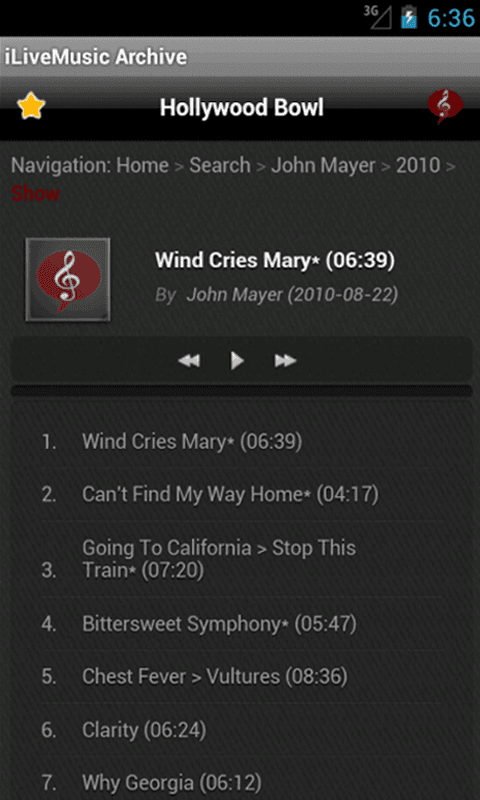
Task: Open the red music note logo icon
Action: point(445,107)
